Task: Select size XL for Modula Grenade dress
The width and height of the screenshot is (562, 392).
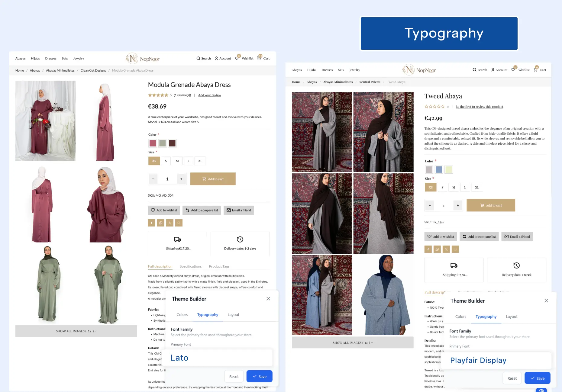Action: tap(200, 161)
